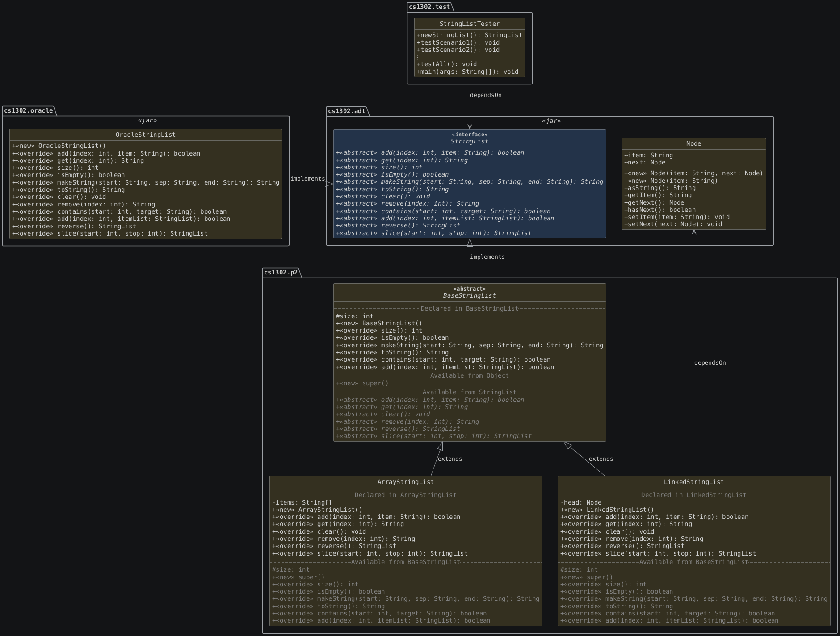
Task: Select the implements label beside OracleStringList
Action: pyautogui.click(x=307, y=179)
